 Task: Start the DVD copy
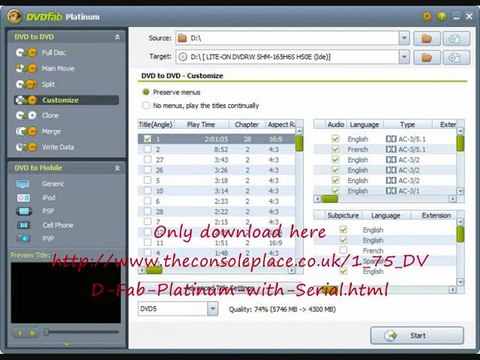pyautogui.click(x=417, y=335)
